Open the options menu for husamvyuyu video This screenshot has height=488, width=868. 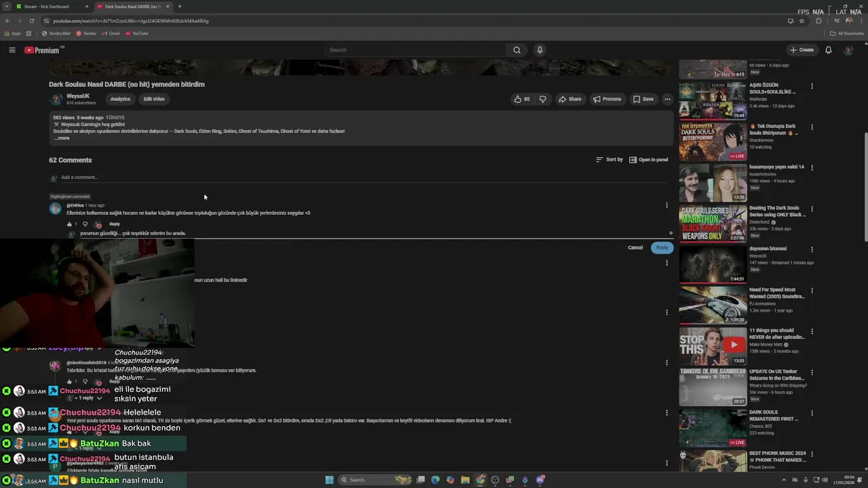(x=812, y=168)
